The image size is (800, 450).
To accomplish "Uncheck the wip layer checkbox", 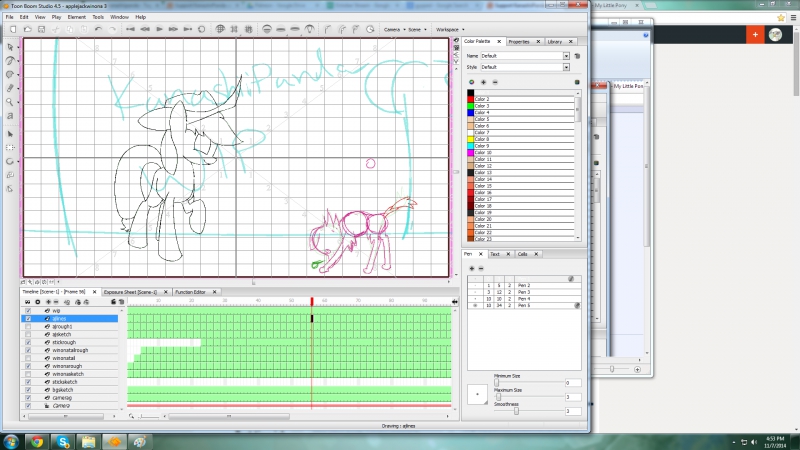I will (28, 311).
